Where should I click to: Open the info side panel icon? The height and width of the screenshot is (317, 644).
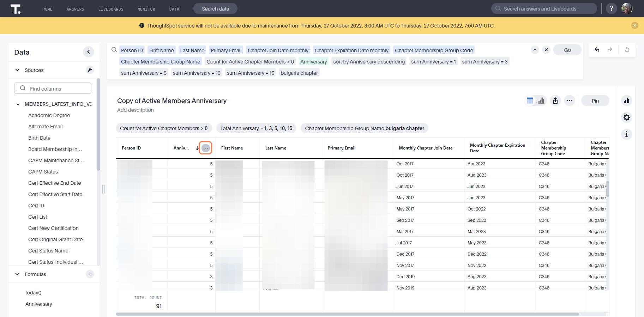point(627,134)
